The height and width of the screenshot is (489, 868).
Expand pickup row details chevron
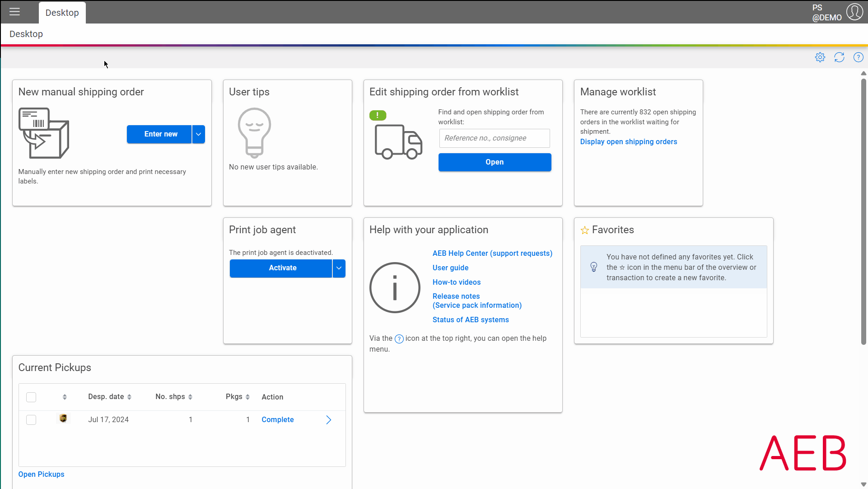(329, 420)
